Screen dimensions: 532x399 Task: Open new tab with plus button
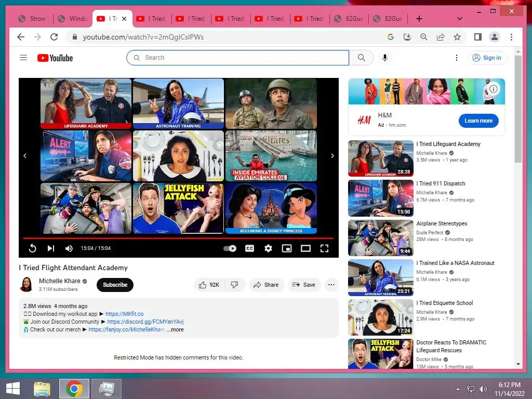pos(419,19)
